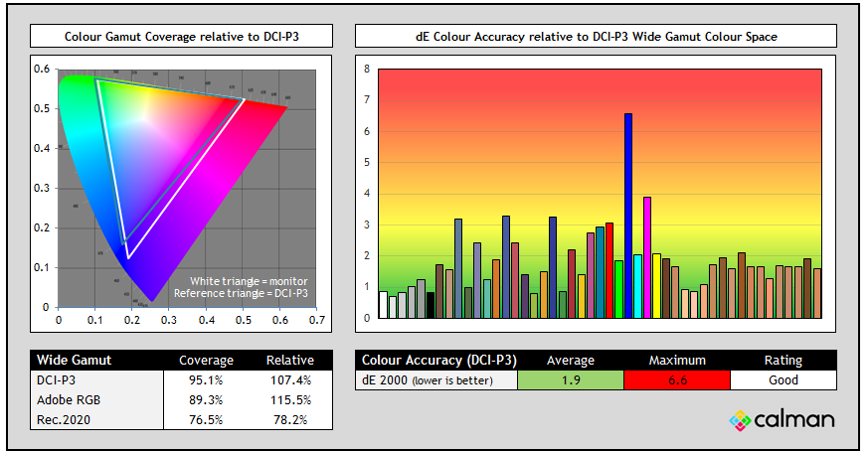Screen dimensions: 868x451
Task: Click the 115.5% Adobe RGB relative value
Action: [289, 399]
